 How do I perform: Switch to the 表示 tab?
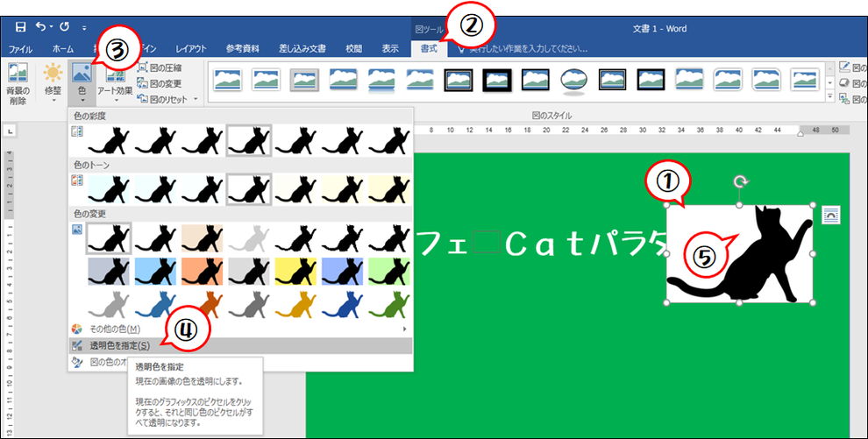point(389,49)
